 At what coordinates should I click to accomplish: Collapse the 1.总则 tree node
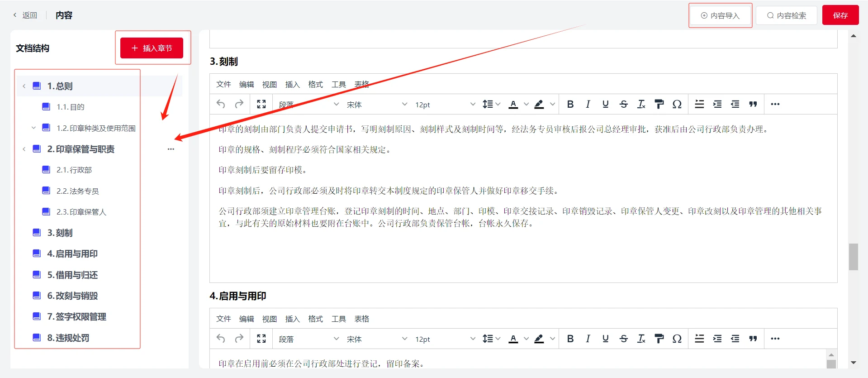tap(24, 86)
